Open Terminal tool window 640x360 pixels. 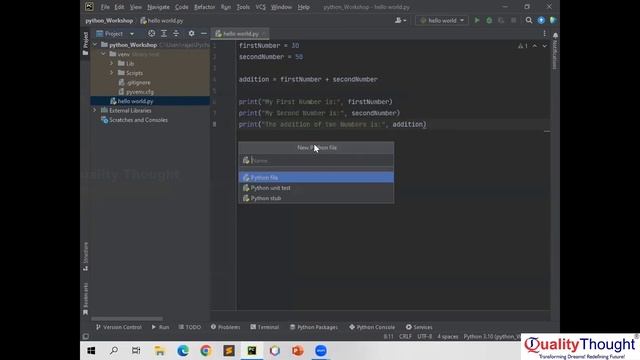click(x=264, y=327)
